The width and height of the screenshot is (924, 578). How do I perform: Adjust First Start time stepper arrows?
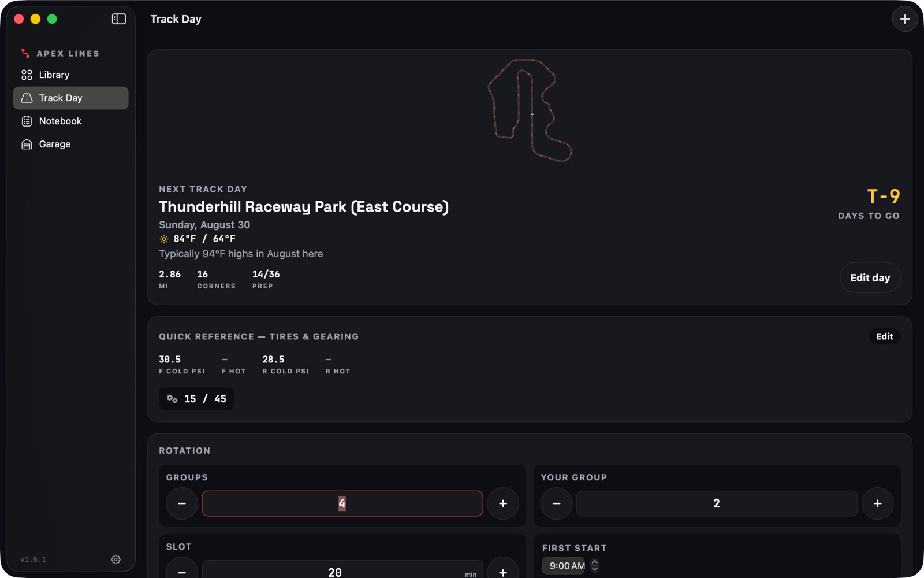595,566
